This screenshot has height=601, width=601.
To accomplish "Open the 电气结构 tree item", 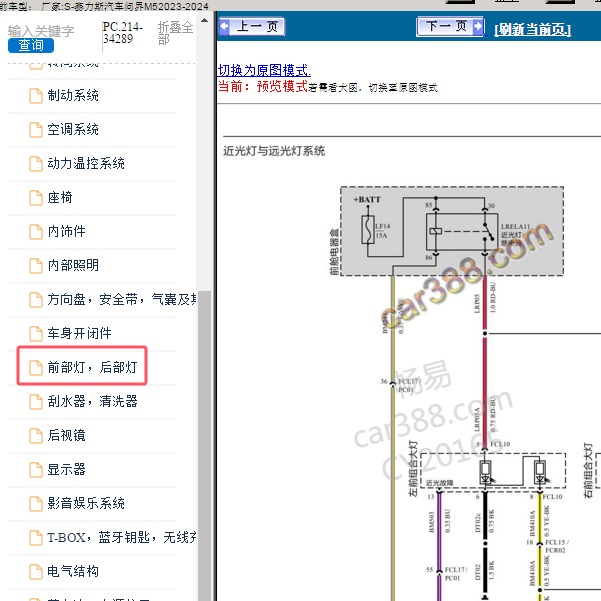I will click(x=73, y=571).
